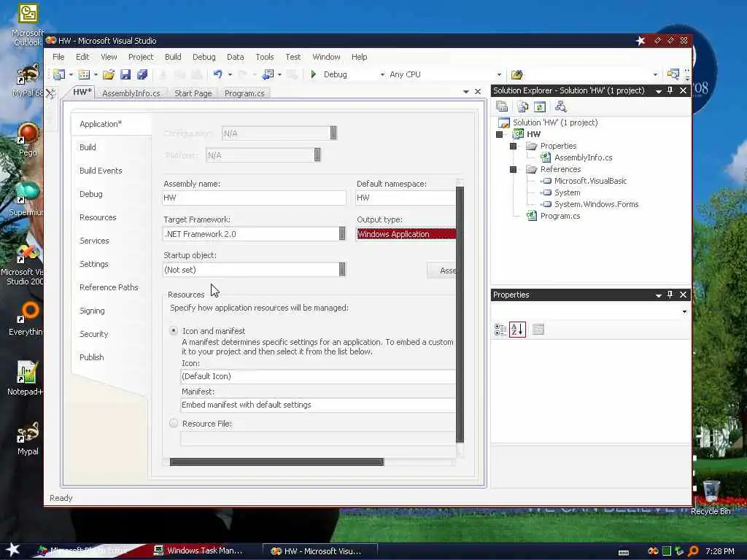Click the Property Pages icon in Properties panel
The width and height of the screenshot is (747, 560).
538,329
